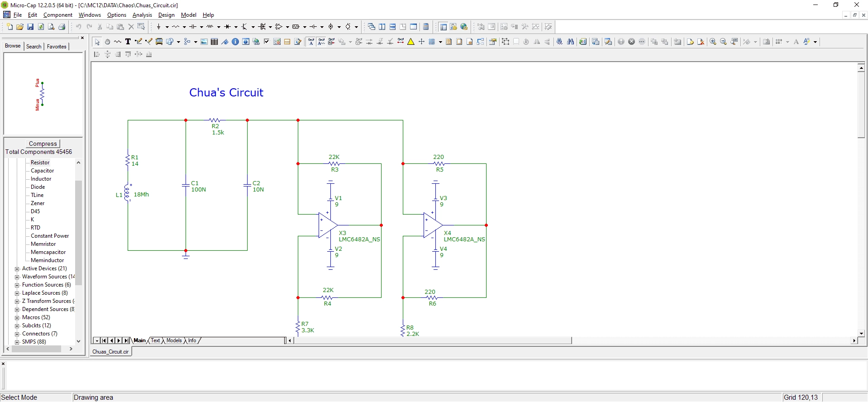Click the Delete X icon in toolbar
Screen dimensions: 868x402
[x=131, y=27]
